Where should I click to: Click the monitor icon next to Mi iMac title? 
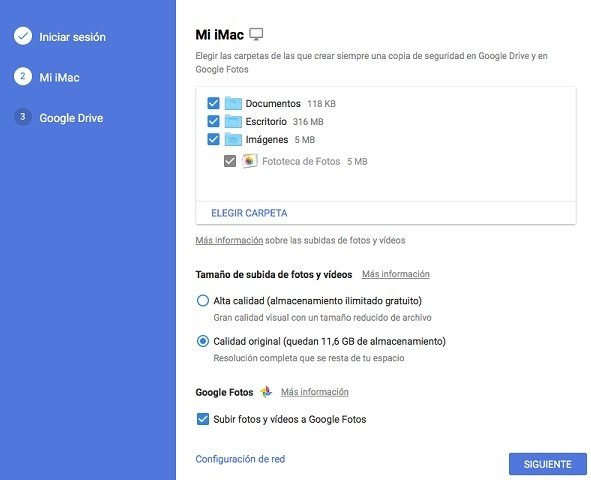click(x=256, y=34)
